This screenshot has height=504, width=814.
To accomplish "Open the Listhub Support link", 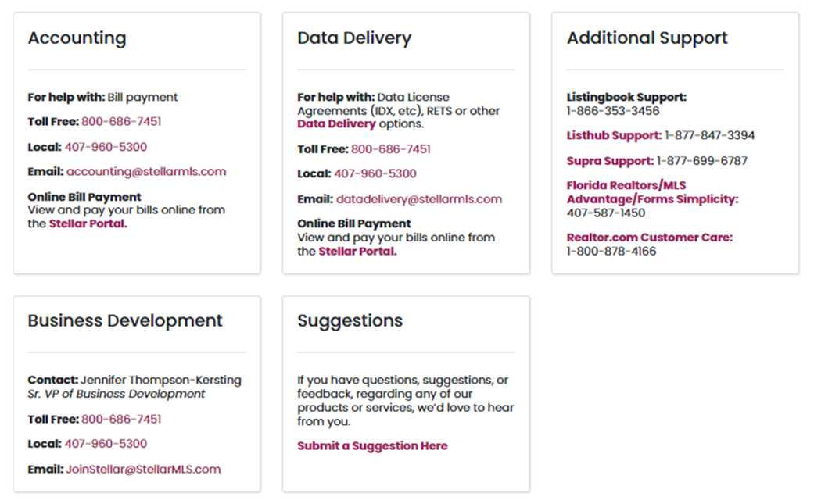I will [x=614, y=136].
